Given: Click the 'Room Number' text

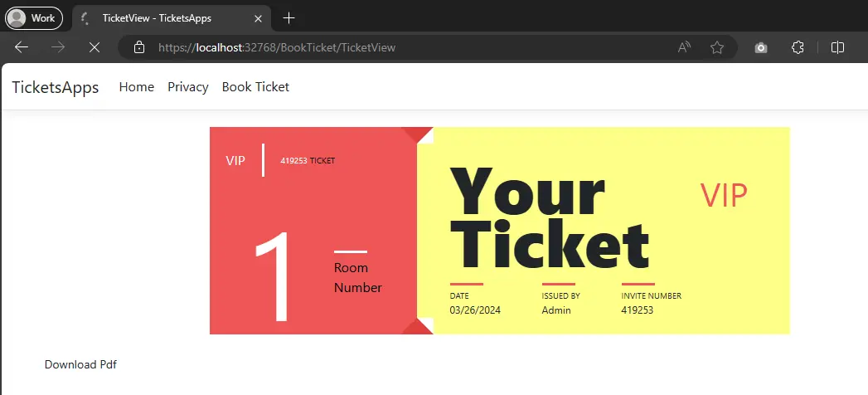Looking at the screenshot, I should pyautogui.click(x=357, y=277).
